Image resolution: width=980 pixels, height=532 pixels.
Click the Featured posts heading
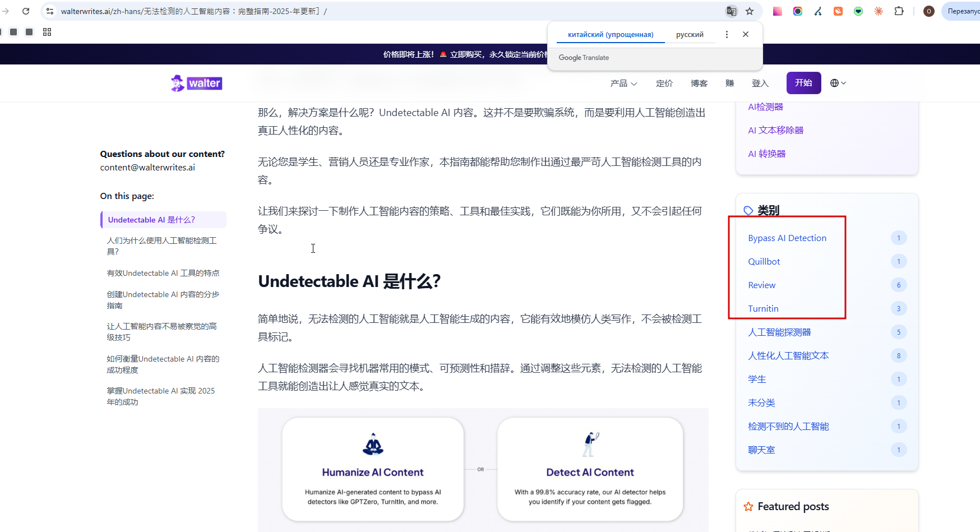793,507
